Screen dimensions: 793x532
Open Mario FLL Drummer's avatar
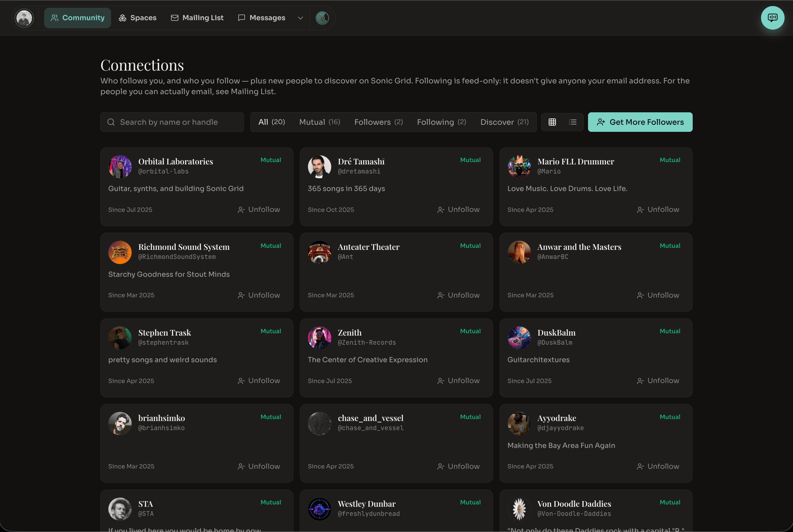519,166
